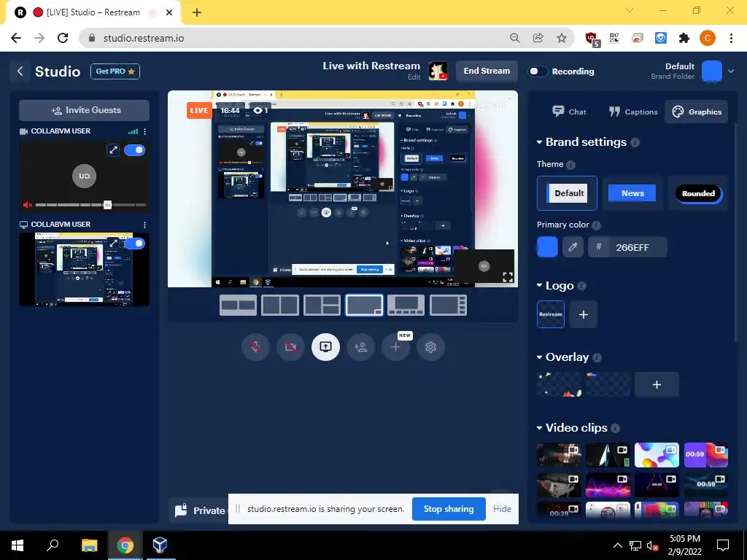
Task: Collapse the Logo section
Action: [539, 286]
